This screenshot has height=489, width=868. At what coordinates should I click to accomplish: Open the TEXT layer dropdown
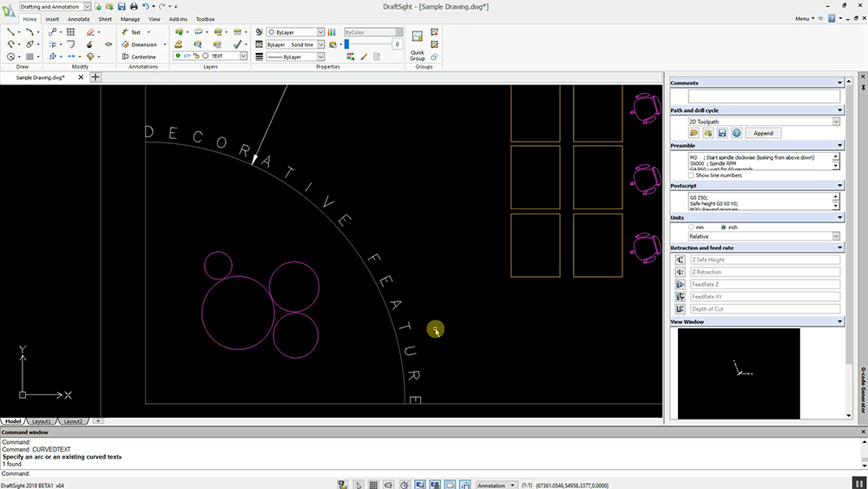(243, 56)
